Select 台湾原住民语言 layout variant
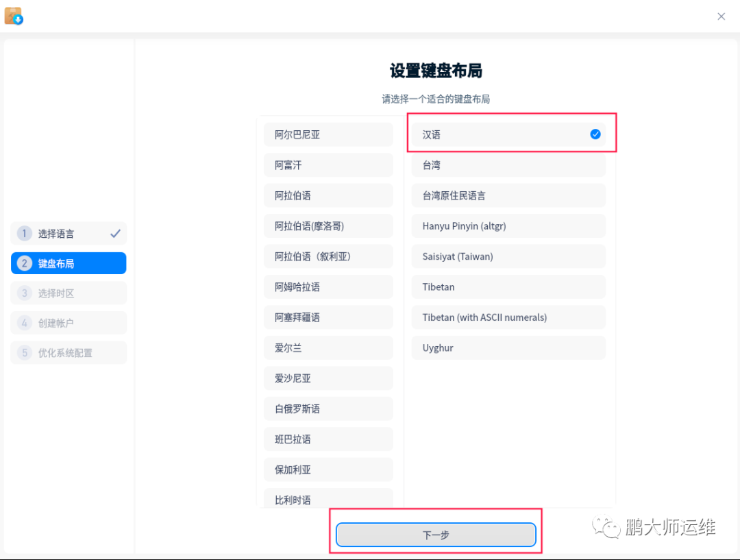Viewport: 740px width, 560px height. (x=508, y=195)
